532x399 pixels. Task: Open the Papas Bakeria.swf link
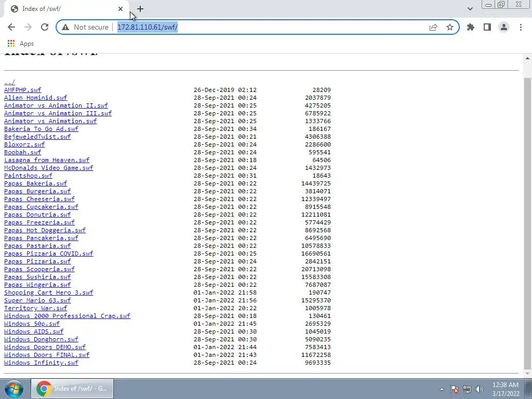[x=36, y=183]
